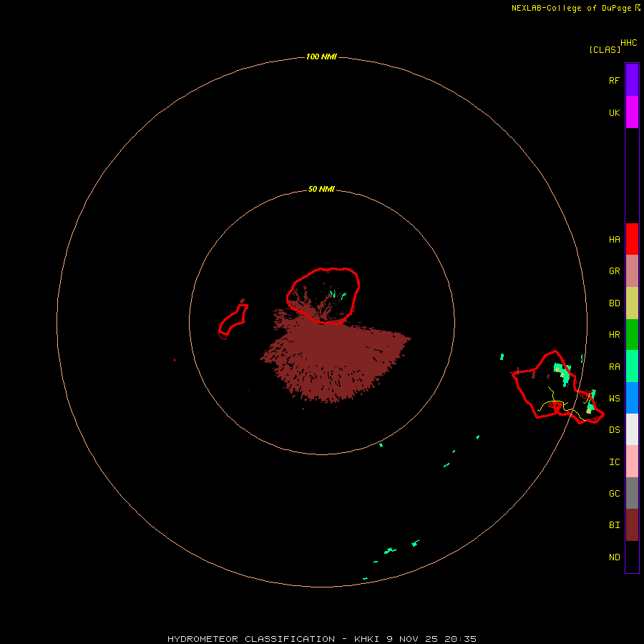Click the GC legend label

614,494
